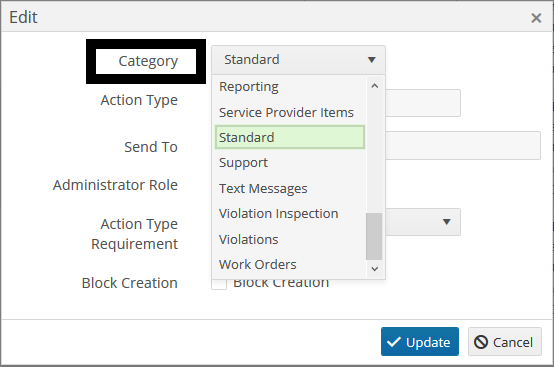The width and height of the screenshot is (554, 367).
Task: Click the Category combo box showing Standard
Action: (298, 60)
